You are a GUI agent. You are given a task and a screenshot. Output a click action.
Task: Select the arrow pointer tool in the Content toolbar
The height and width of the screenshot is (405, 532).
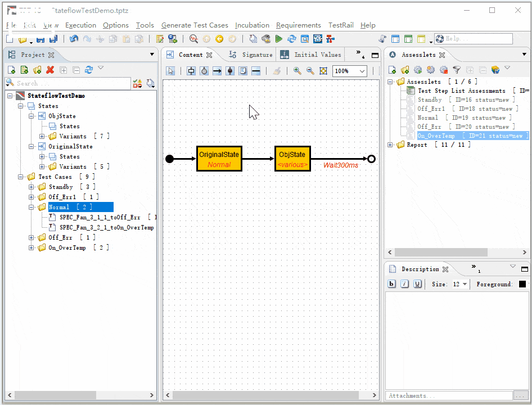[170, 71]
